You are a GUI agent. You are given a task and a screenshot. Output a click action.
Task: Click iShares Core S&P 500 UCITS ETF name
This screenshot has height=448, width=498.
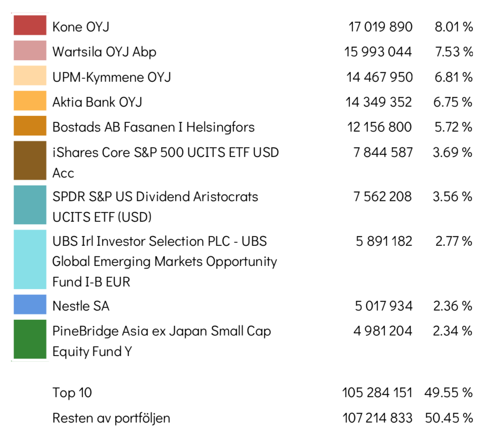click(x=165, y=163)
